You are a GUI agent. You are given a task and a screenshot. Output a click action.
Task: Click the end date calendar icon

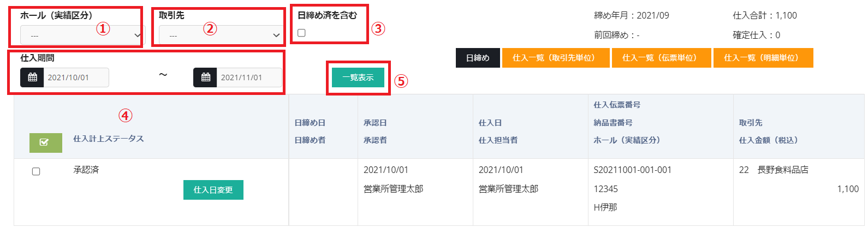pyautogui.click(x=205, y=77)
